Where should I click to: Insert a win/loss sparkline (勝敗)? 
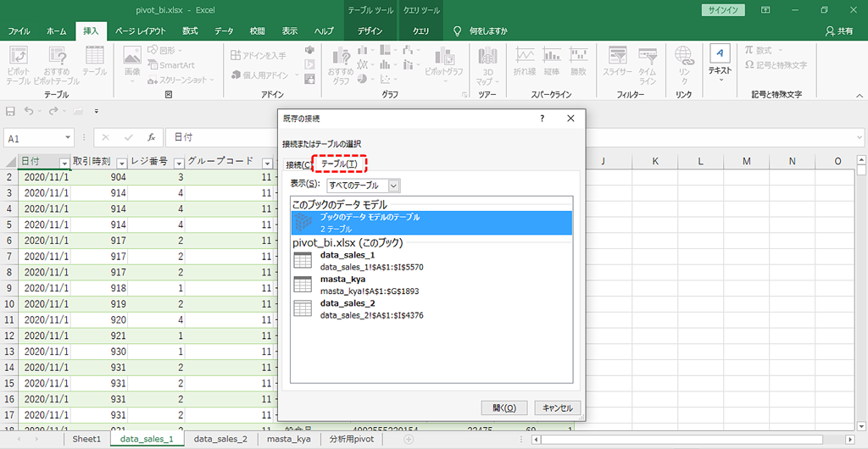pos(578,61)
